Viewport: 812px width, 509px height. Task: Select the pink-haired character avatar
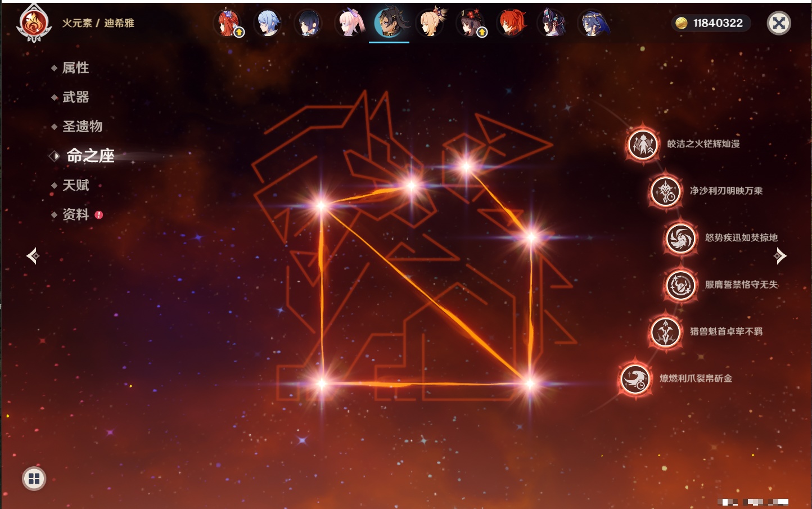tap(349, 23)
